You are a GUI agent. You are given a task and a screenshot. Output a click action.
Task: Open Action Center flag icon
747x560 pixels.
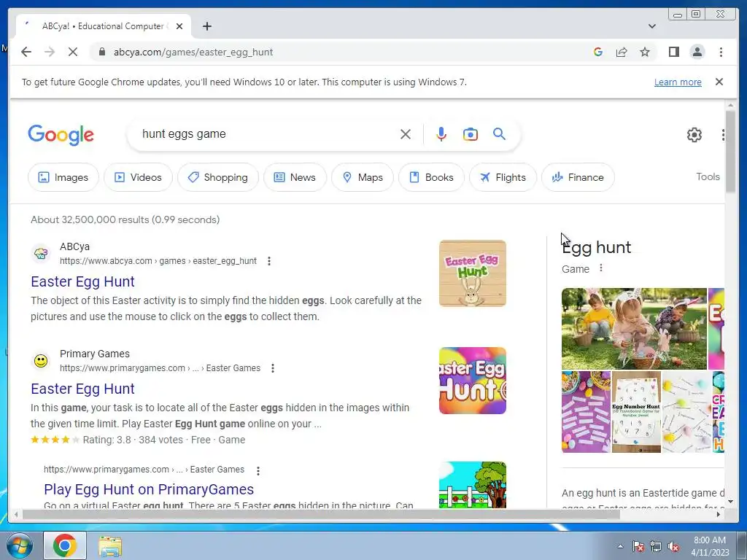click(x=638, y=547)
